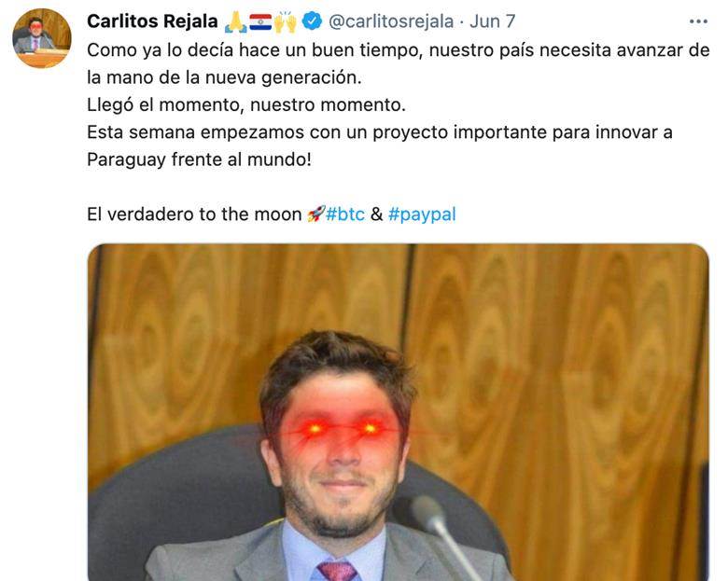Viewport: 728px width, 581px height.
Task: Click the Paraguay flag emoji
Action: click(260, 21)
